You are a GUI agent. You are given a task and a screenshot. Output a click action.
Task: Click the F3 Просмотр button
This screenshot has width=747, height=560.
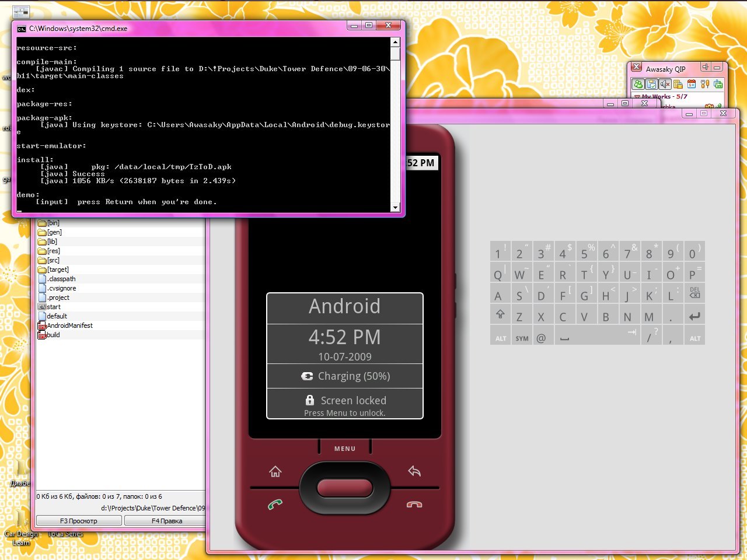(79, 521)
